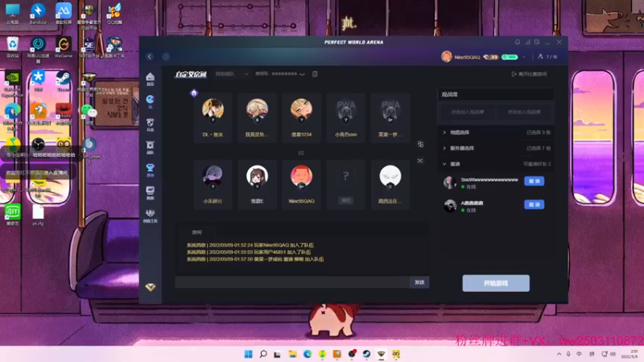Screen dimensions: 644x362
Task: Switch to Steam in the taskbar
Action: [366, 354]
